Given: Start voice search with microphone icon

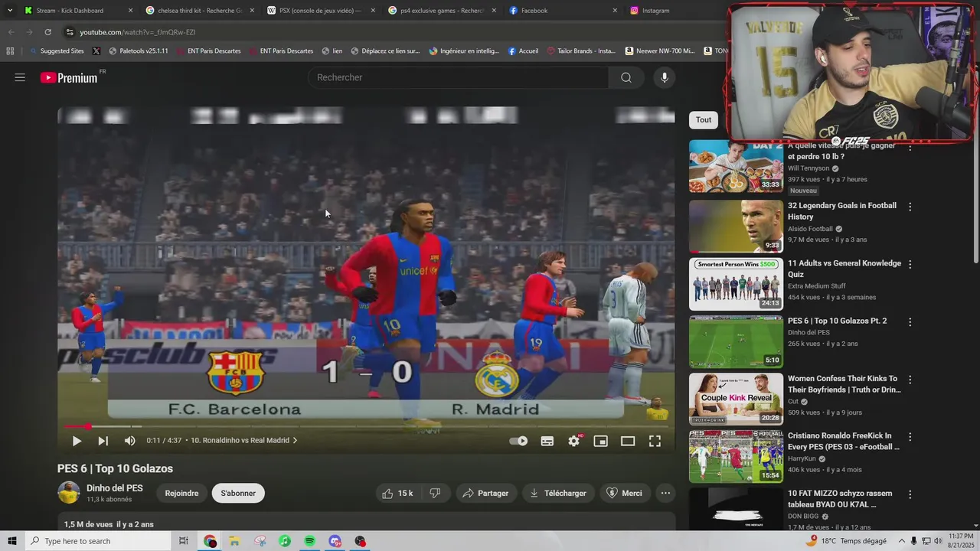Looking at the screenshot, I should 665,77.
